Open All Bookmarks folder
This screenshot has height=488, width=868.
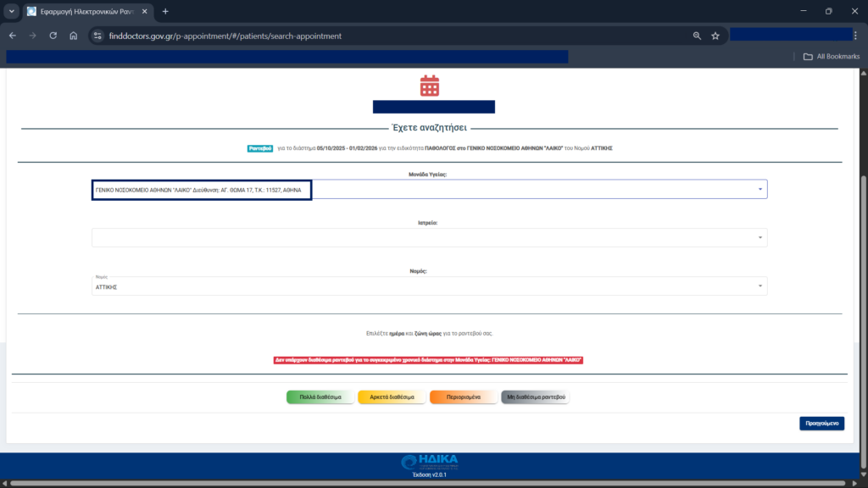click(x=831, y=57)
